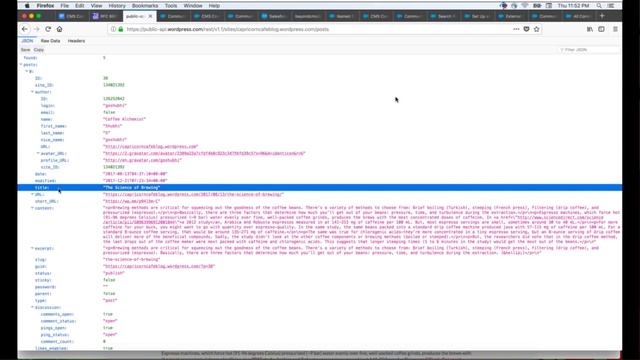The width and height of the screenshot is (640, 360).
Task: Click the forward navigation arrow
Action: 36,29
